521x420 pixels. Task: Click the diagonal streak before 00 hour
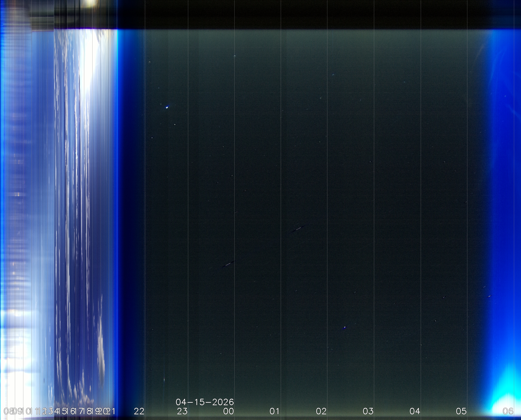(x=228, y=264)
